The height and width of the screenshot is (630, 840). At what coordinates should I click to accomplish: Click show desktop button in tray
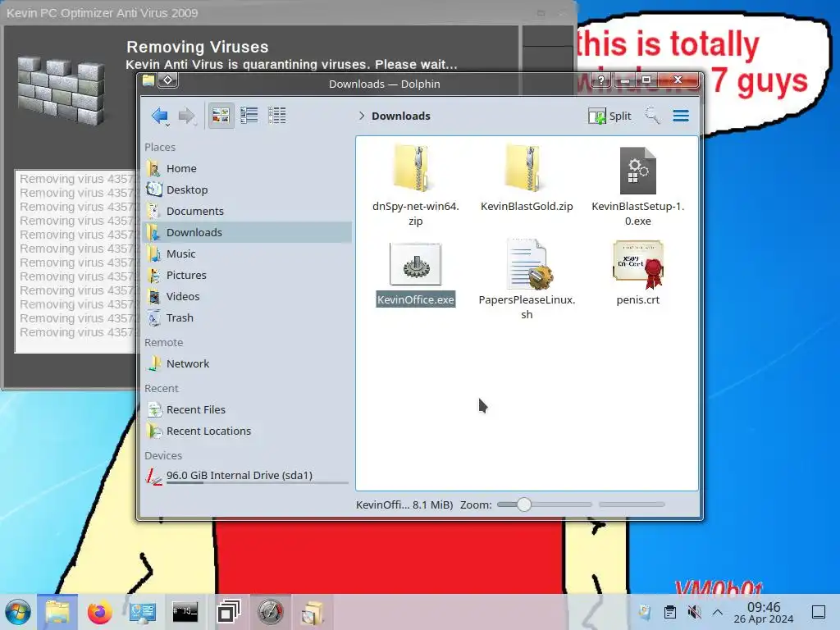819,612
